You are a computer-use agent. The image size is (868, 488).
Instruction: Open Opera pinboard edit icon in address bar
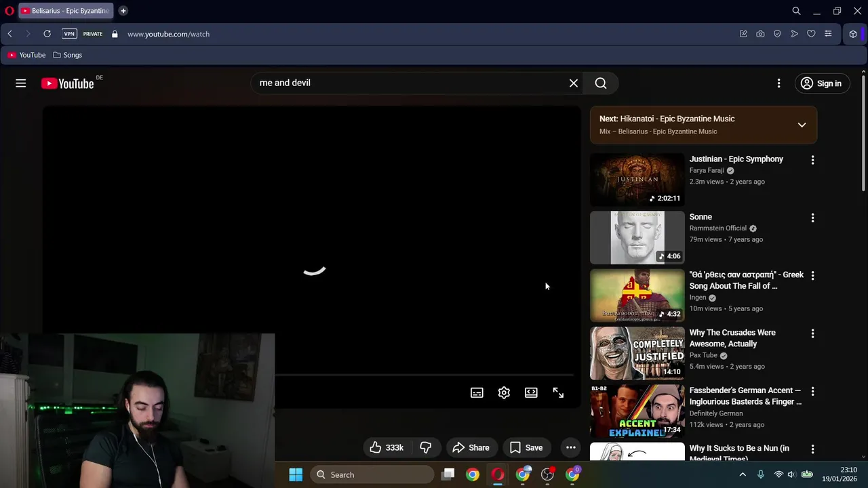(x=743, y=34)
